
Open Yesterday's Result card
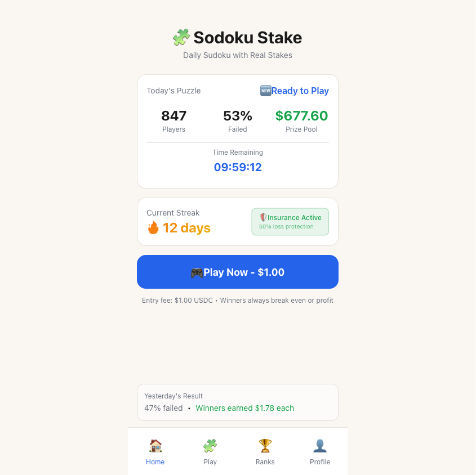pyautogui.click(x=238, y=402)
